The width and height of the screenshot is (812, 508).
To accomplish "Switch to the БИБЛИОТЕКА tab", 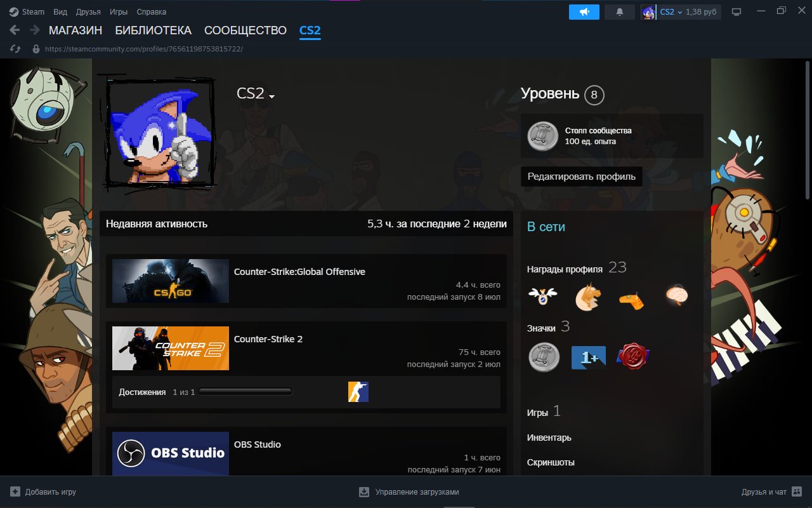I will 153,30.
